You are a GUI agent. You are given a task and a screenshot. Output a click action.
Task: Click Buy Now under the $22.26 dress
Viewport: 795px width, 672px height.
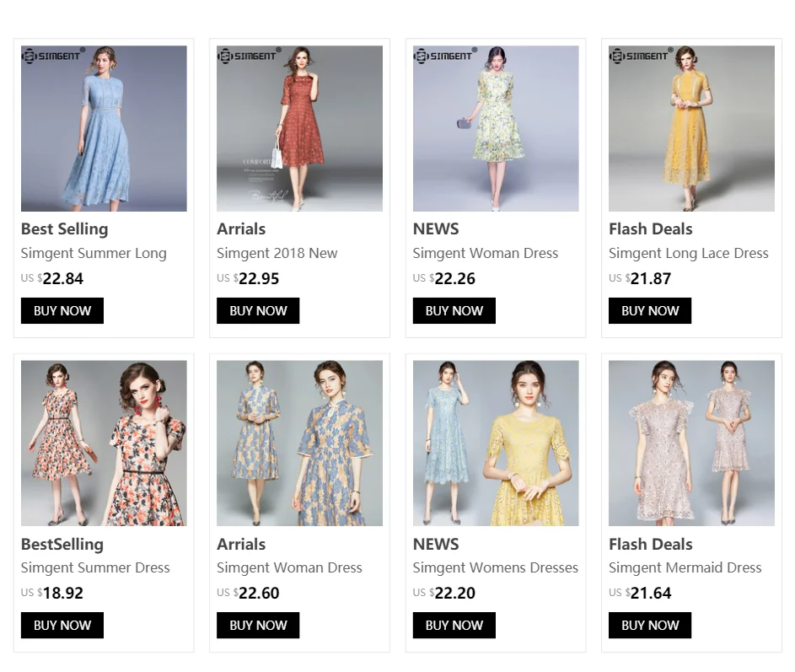[x=454, y=310]
